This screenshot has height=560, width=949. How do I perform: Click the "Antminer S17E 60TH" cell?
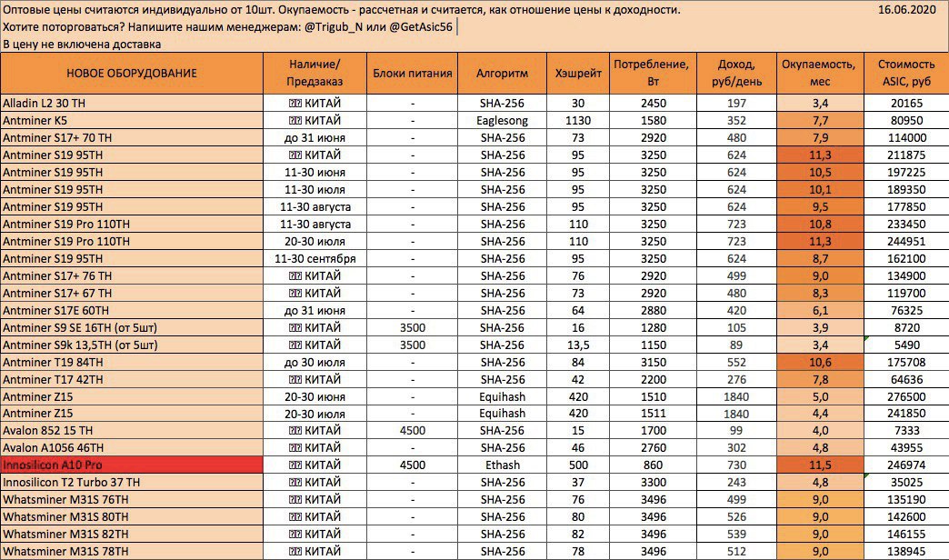pos(131,311)
